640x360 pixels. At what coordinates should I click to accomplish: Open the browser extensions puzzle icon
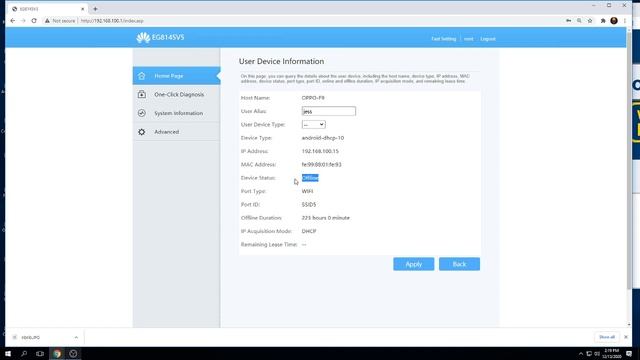(x=603, y=21)
